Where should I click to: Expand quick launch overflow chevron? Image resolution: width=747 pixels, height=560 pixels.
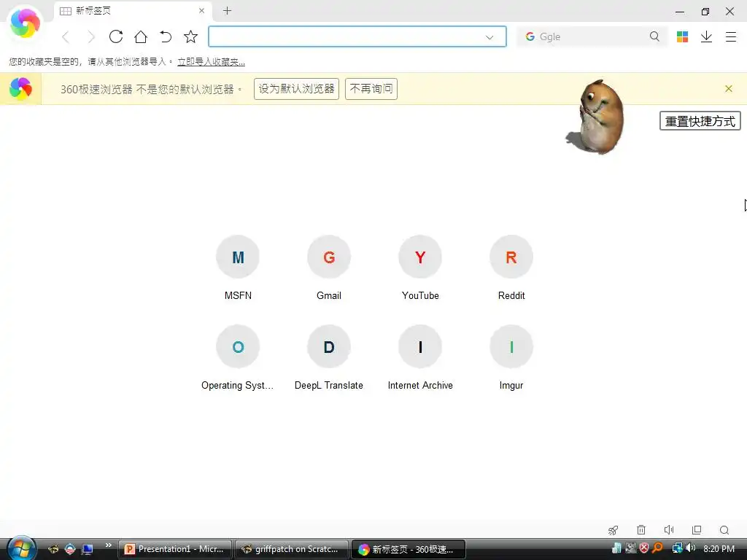(109, 545)
